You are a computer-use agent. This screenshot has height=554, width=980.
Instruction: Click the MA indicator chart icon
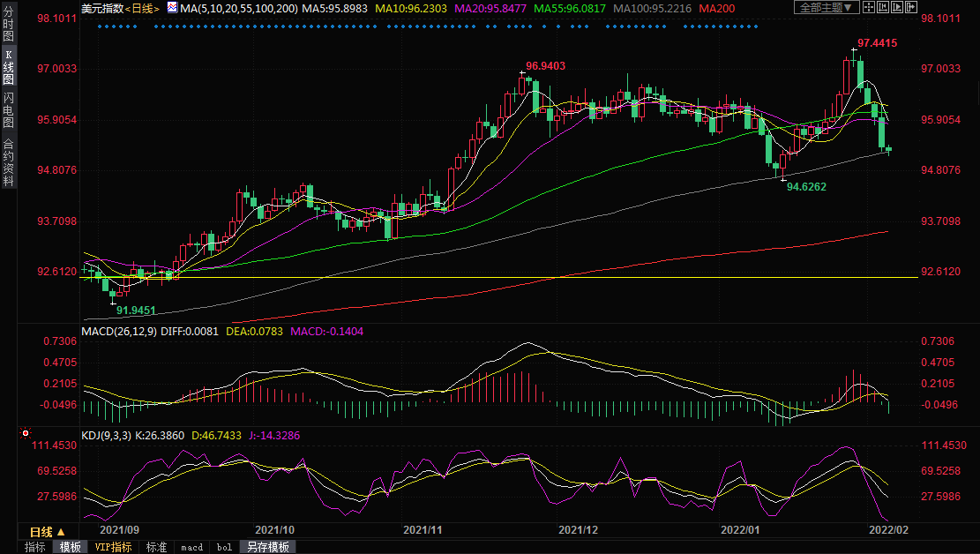coord(170,8)
